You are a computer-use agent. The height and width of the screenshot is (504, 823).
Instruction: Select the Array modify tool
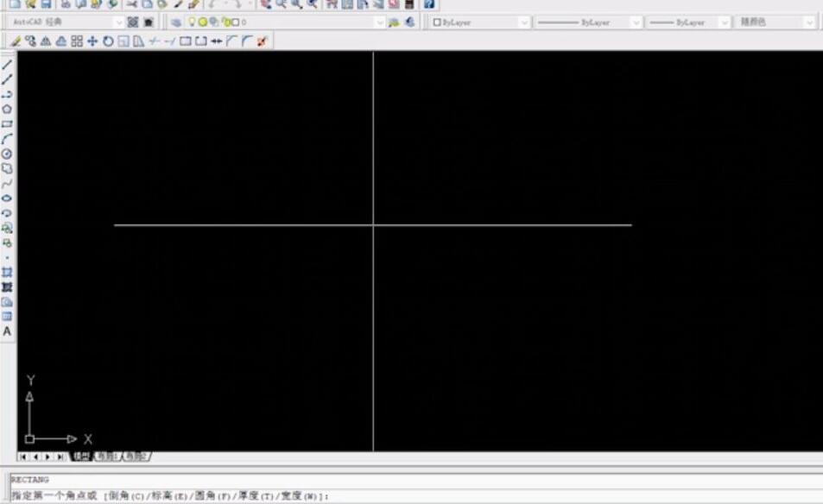[77, 41]
